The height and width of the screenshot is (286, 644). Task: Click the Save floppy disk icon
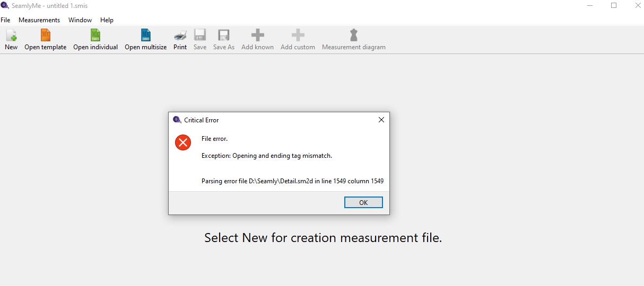pos(200,36)
